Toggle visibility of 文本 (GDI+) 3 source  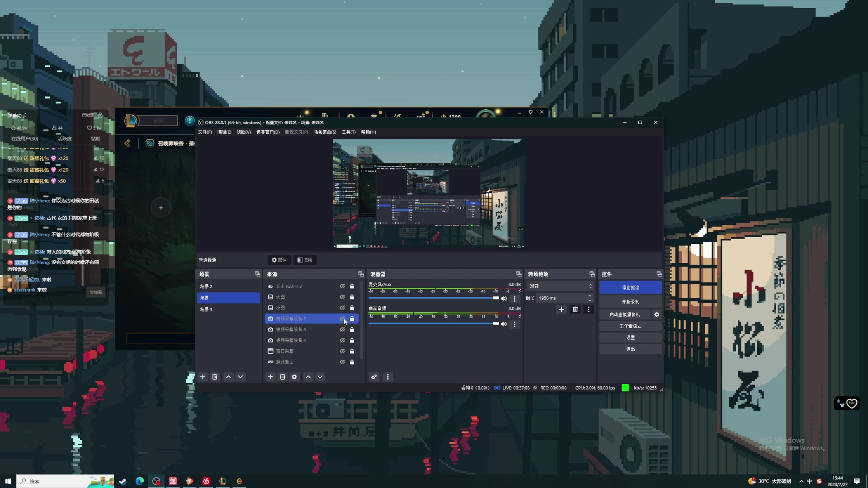pyautogui.click(x=342, y=286)
